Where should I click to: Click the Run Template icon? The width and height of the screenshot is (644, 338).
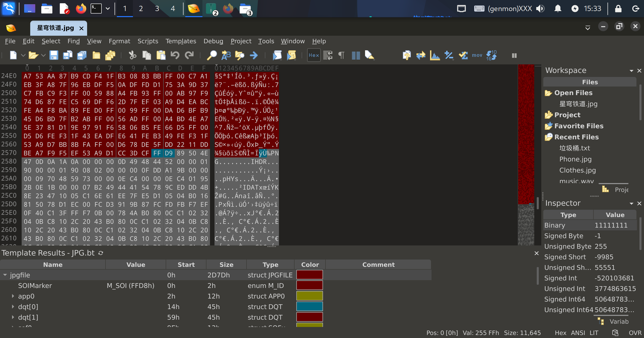click(291, 55)
